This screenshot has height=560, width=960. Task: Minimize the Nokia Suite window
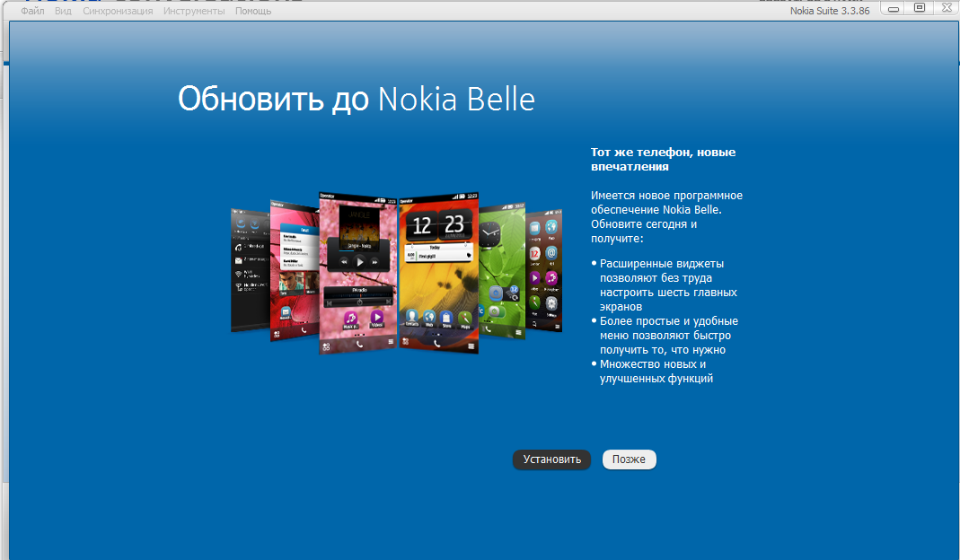894,9
